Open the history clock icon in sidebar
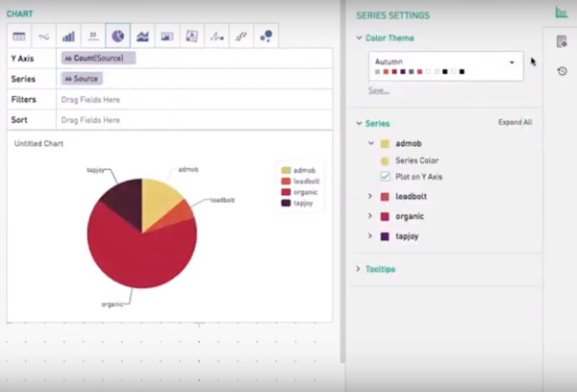Image resolution: width=577 pixels, height=392 pixels. tap(562, 71)
